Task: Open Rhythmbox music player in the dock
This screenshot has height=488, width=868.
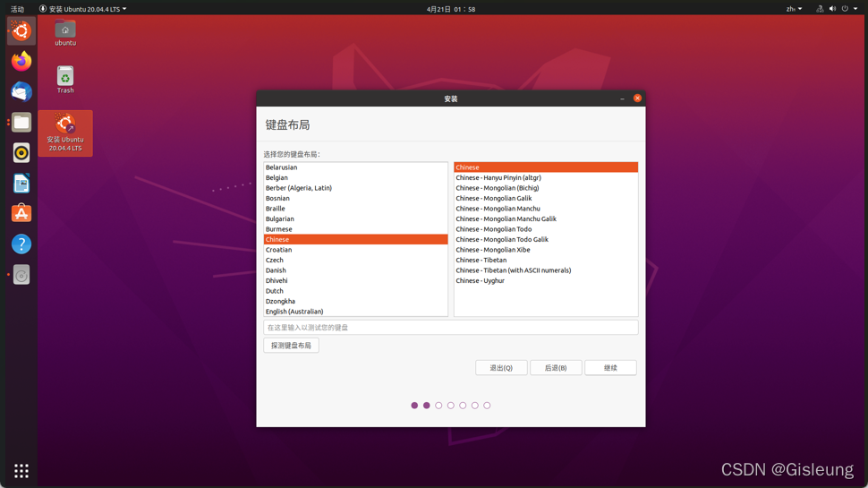Action: pyautogui.click(x=21, y=153)
